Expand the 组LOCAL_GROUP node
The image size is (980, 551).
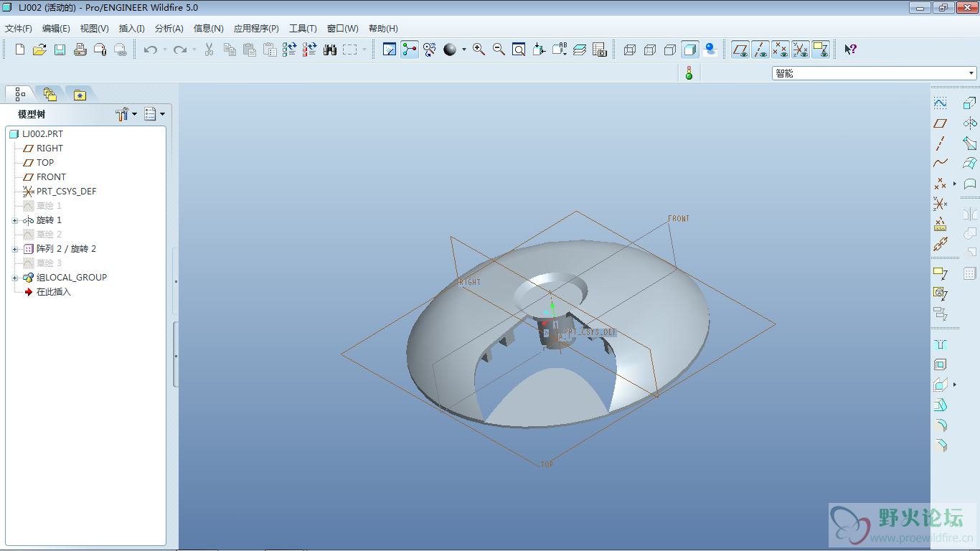coord(15,278)
